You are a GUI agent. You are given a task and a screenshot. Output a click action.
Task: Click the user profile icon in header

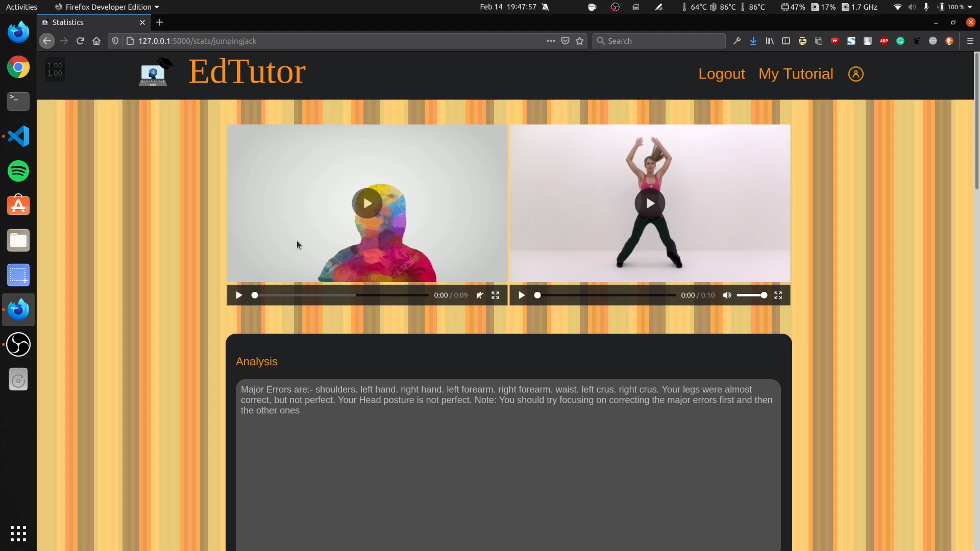tap(856, 74)
